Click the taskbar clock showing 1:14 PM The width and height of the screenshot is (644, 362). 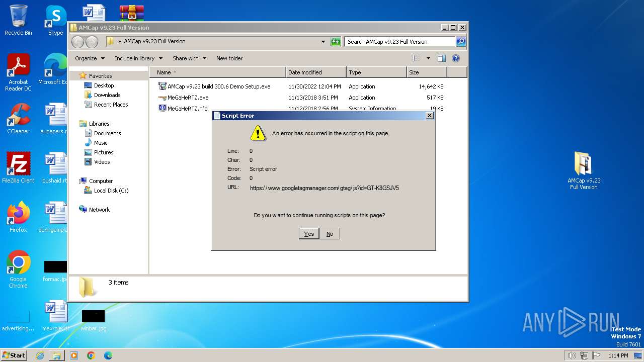pyautogui.click(x=618, y=355)
